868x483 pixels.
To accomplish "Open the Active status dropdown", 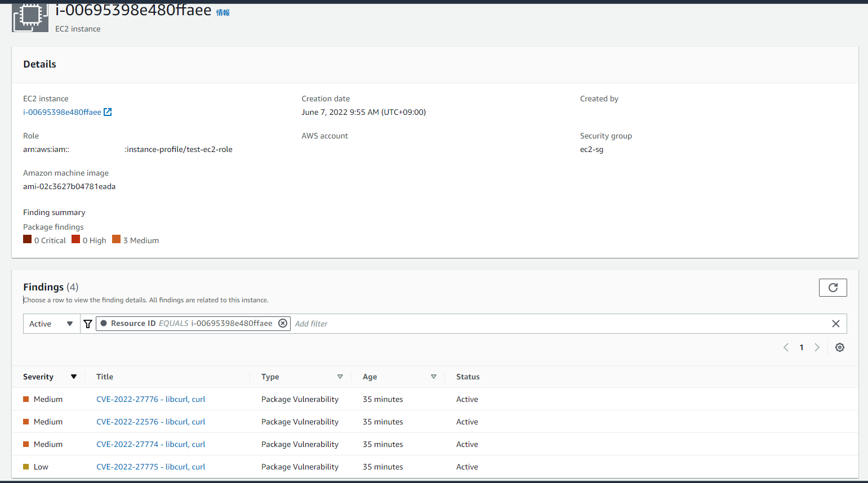I will coord(51,324).
